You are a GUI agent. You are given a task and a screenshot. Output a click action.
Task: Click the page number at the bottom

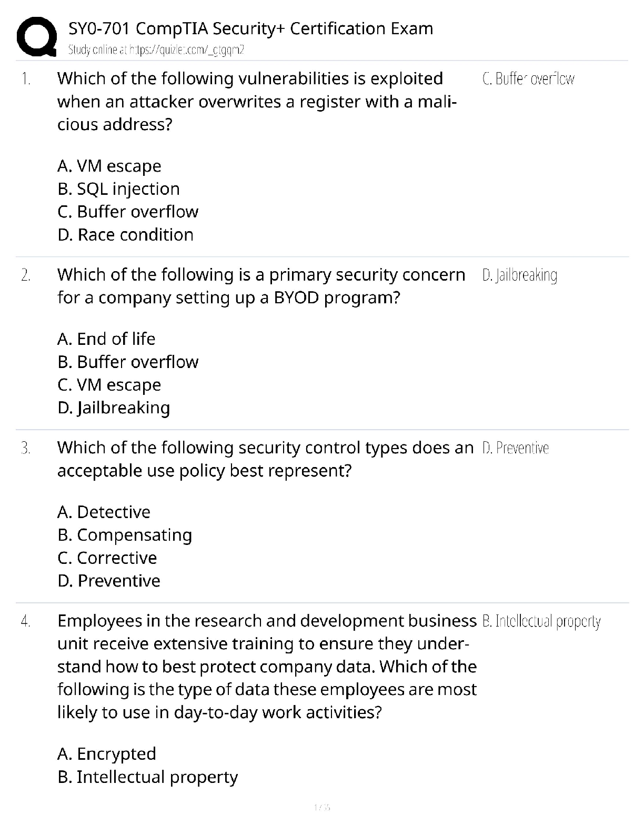pyautogui.click(x=321, y=807)
